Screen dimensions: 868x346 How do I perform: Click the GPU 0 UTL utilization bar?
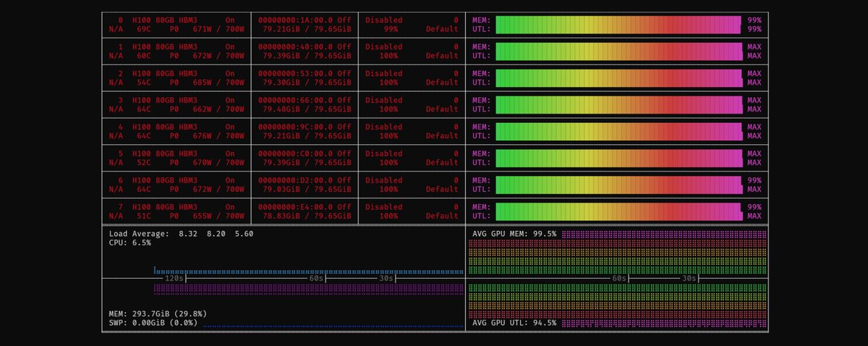coord(618,30)
